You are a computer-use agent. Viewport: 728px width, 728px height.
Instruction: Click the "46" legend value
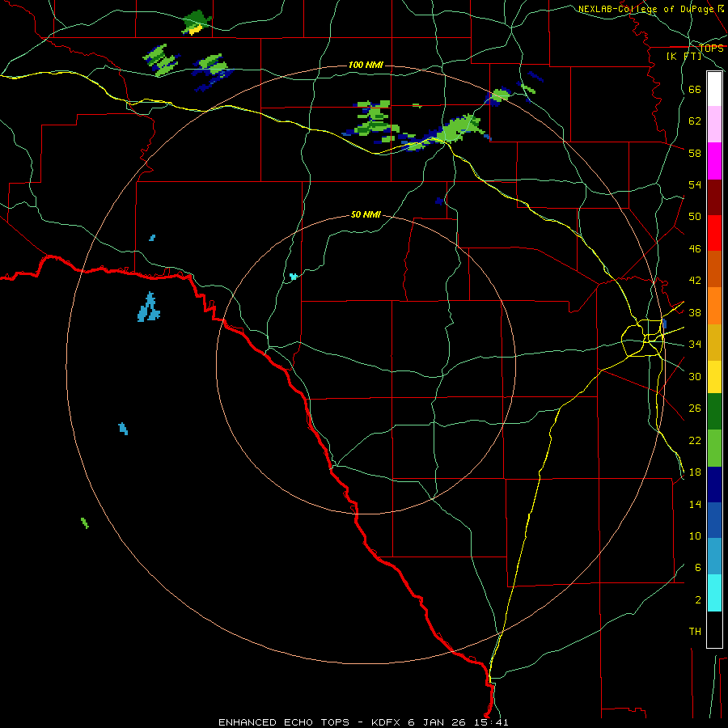pyautogui.click(x=695, y=249)
